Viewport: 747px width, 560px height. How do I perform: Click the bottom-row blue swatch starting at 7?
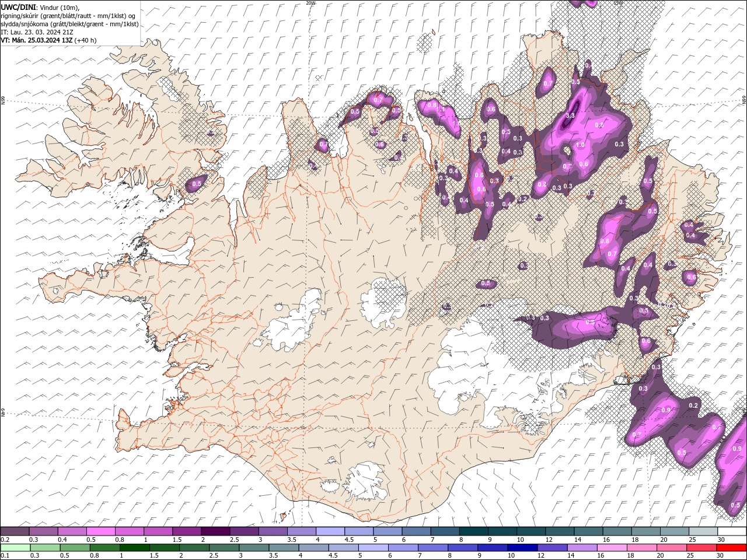pos(432,548)
